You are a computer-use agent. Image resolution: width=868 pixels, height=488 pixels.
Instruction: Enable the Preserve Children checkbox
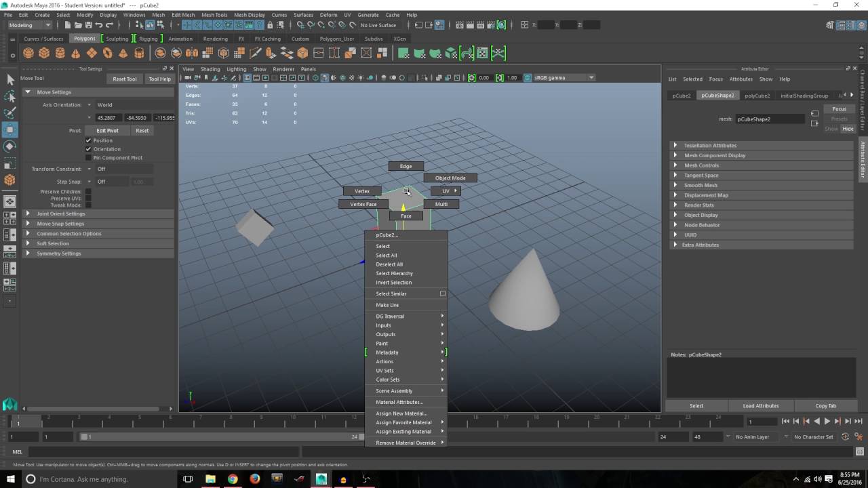pos(88,191)
